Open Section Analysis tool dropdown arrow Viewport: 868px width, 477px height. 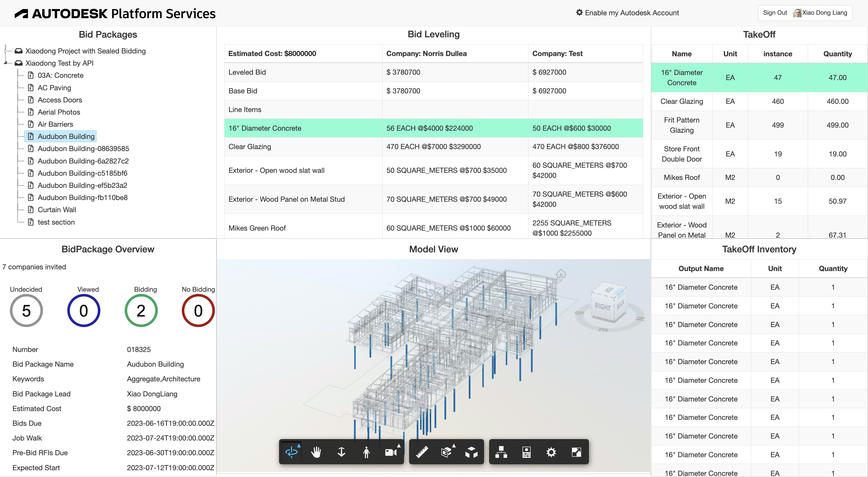(x=454, y=446)
